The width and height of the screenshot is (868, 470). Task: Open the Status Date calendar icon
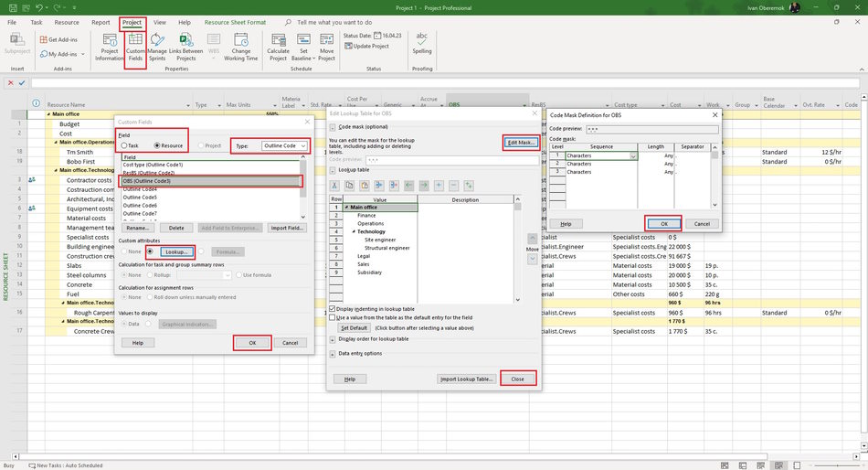377,36
